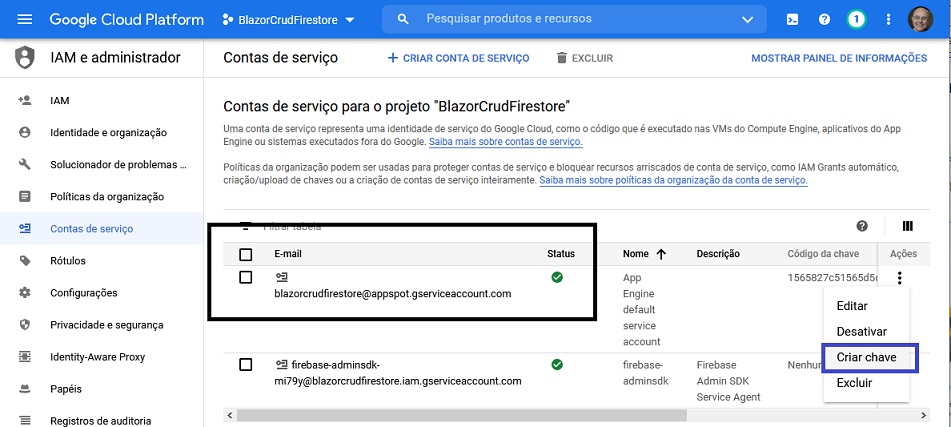Screen dimensions: 951x427
Task: Check the firebase-adminsdk row checkbox
Action: tap(246, 365)
